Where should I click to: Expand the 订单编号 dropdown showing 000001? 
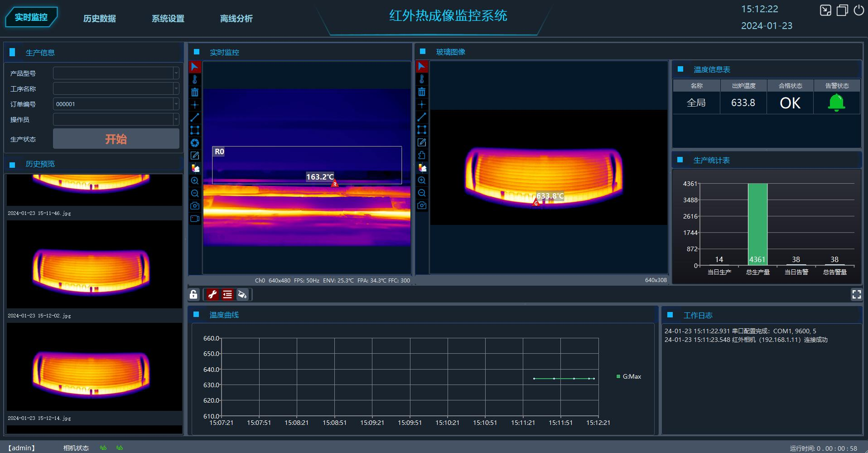176,104
